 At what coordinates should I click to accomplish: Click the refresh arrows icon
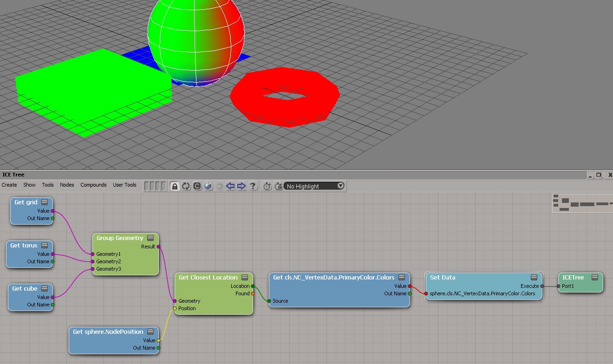[x=186, y=186]
